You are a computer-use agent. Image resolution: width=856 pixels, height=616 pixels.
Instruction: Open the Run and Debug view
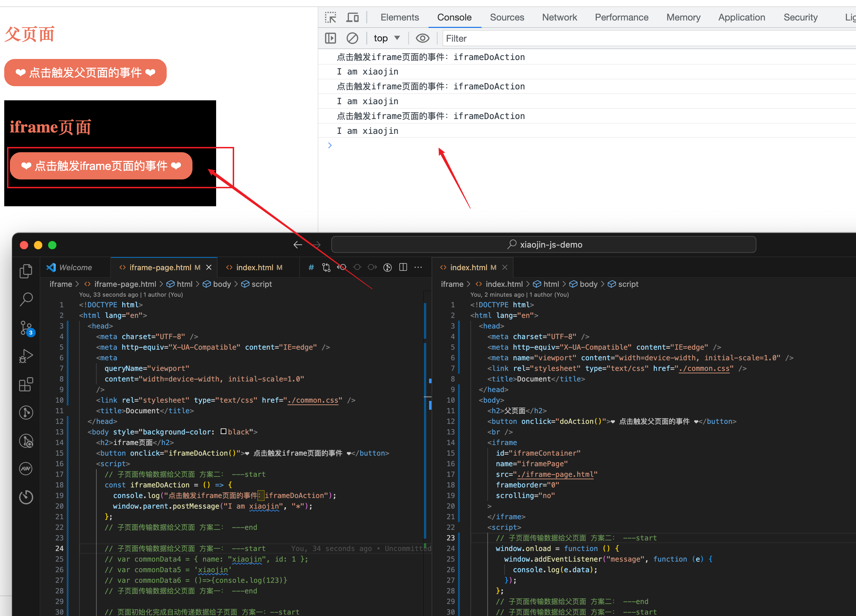[x=26, y=356]
